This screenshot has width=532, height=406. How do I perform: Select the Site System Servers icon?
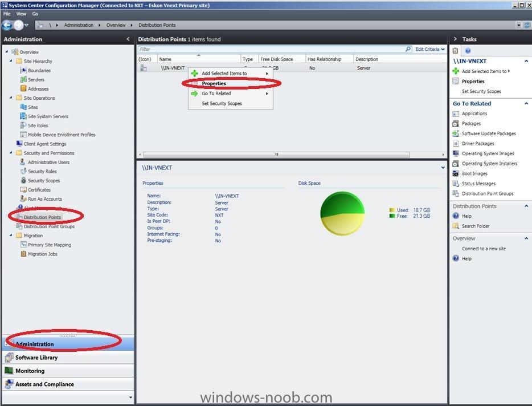(23, 116)
